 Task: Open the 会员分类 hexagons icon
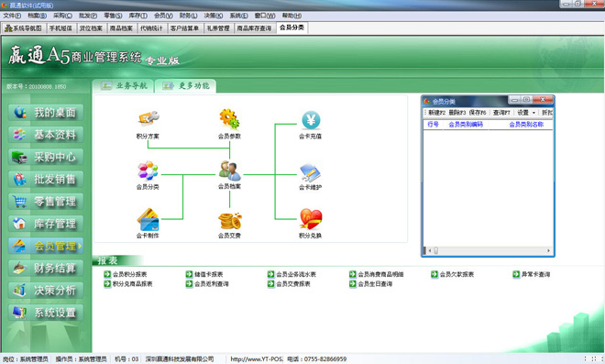click(x=148, y=171)
